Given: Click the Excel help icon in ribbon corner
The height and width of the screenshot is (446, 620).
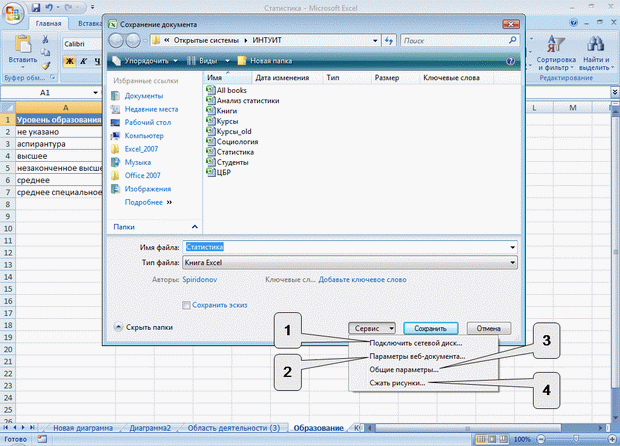Looking at the screenshot, I should pos(573,23).
